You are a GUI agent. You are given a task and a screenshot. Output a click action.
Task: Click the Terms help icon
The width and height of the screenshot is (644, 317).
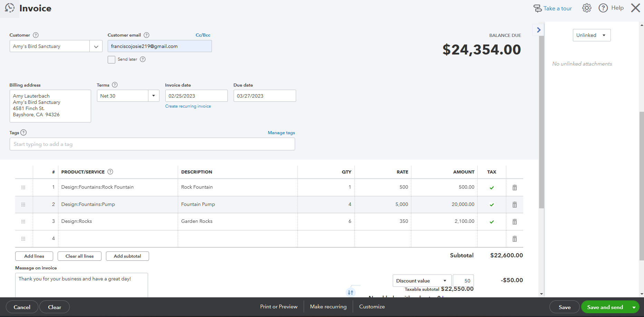coord(115,85)
